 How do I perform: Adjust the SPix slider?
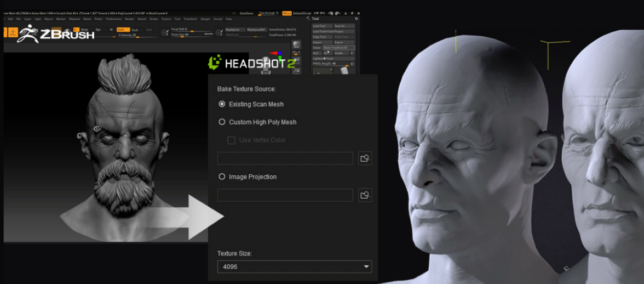click(297, 53)
